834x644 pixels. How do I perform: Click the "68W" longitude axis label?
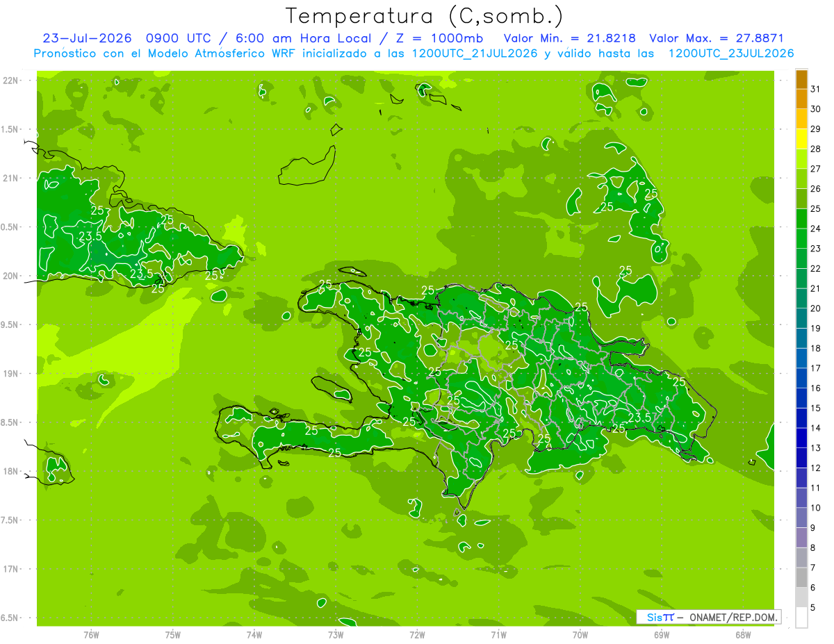pos(743,634)
